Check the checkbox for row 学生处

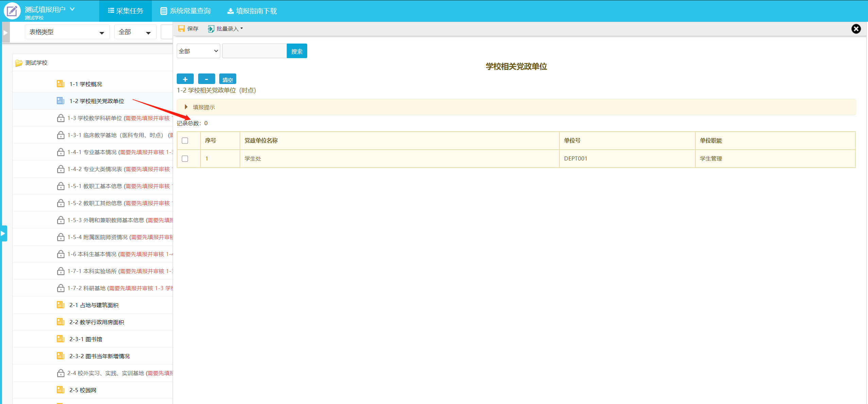click(x=185, y=158)
